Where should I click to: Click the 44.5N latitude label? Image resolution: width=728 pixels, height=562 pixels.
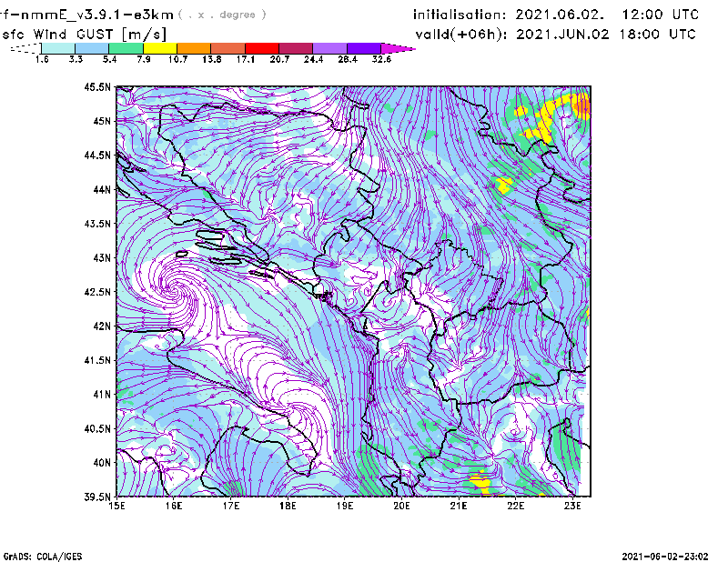point(97,155)
